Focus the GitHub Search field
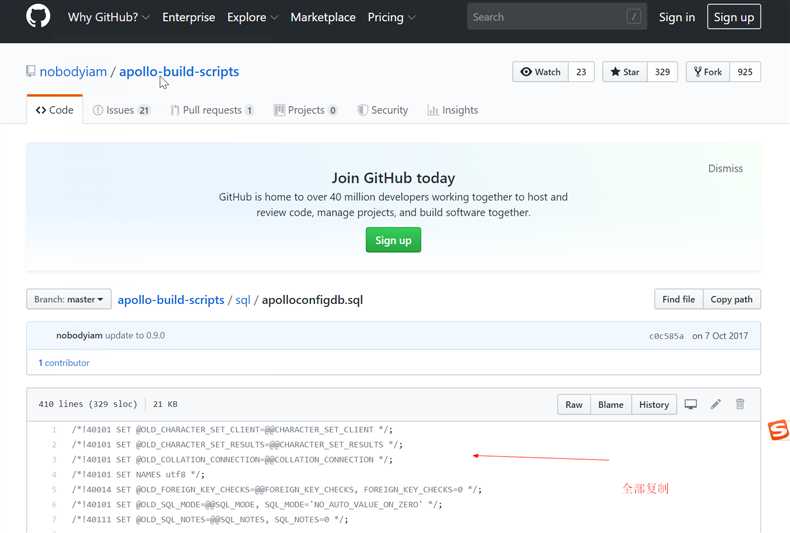Viewport: 790px width, 533px height. point(557,17)
